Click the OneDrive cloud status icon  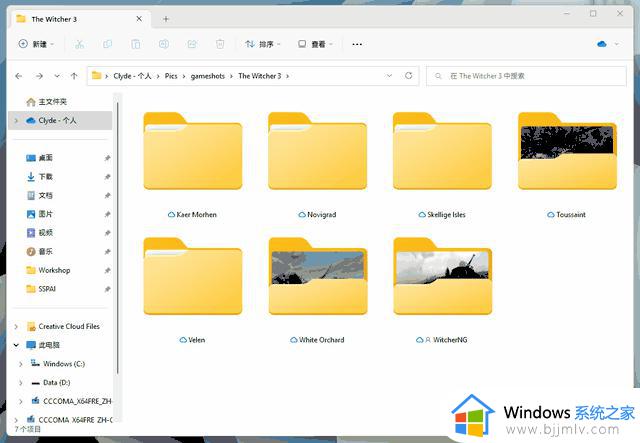point(602,44)
